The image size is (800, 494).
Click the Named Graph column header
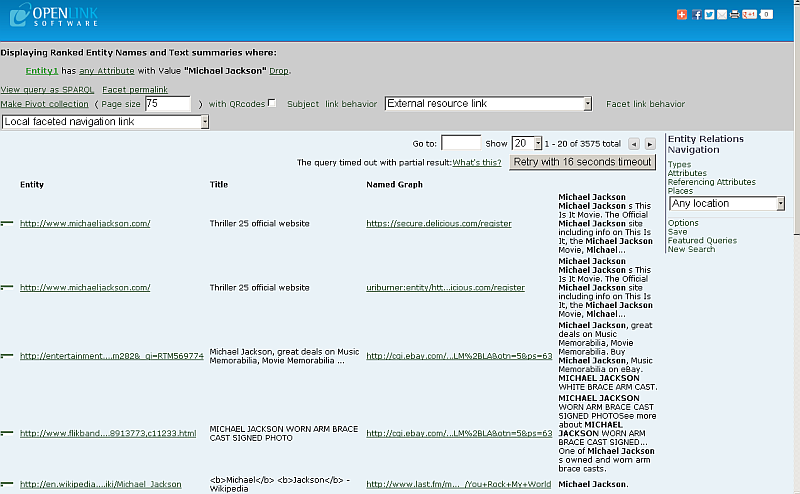point(394,185)
